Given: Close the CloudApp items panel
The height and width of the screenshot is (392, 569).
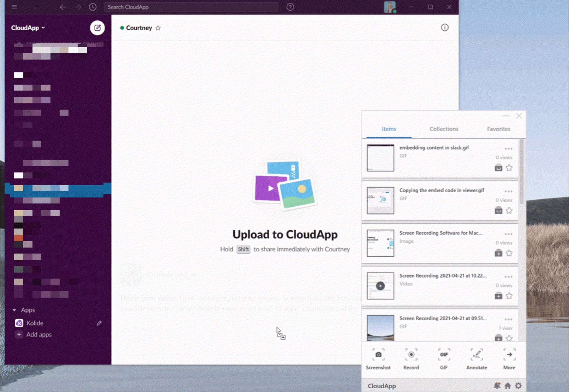Looking at the screenshot, I should pyautogui.click(x=519, y=116).
